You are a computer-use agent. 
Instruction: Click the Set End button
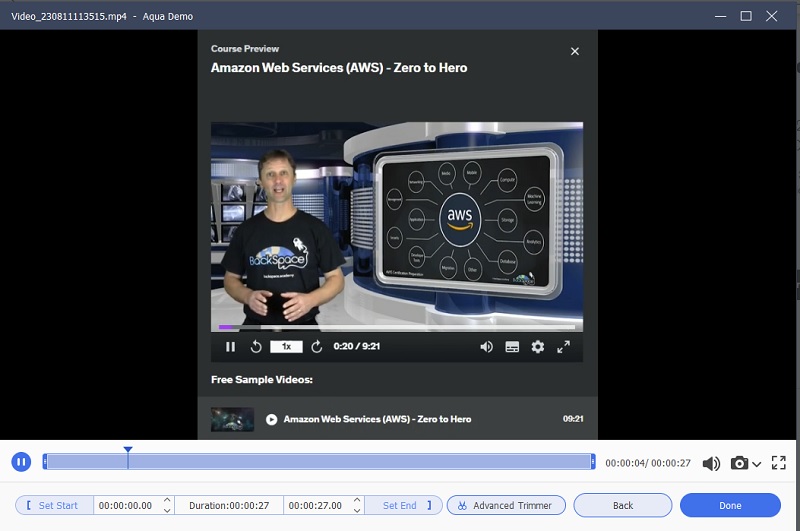(x=404, y=505)
